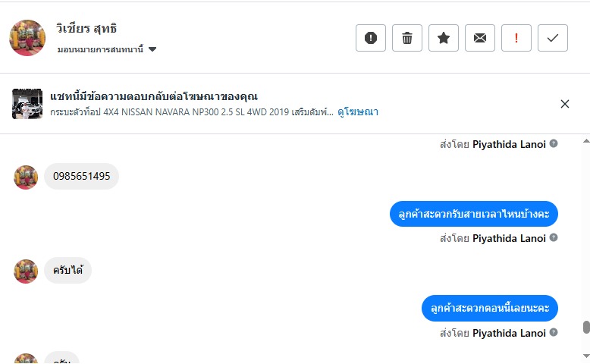Mark conversation as unread with envelope icon
Viewport: 590px width, 364px height.
(480, 38)
